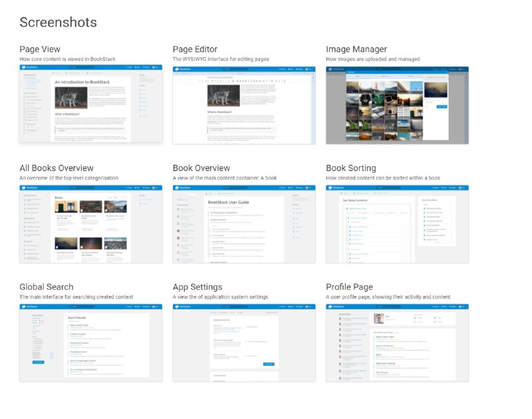Select the user avatar icon in Page Editor's top bar
Image resolution: width=532 pixels, height=419 pixels.
307,69
